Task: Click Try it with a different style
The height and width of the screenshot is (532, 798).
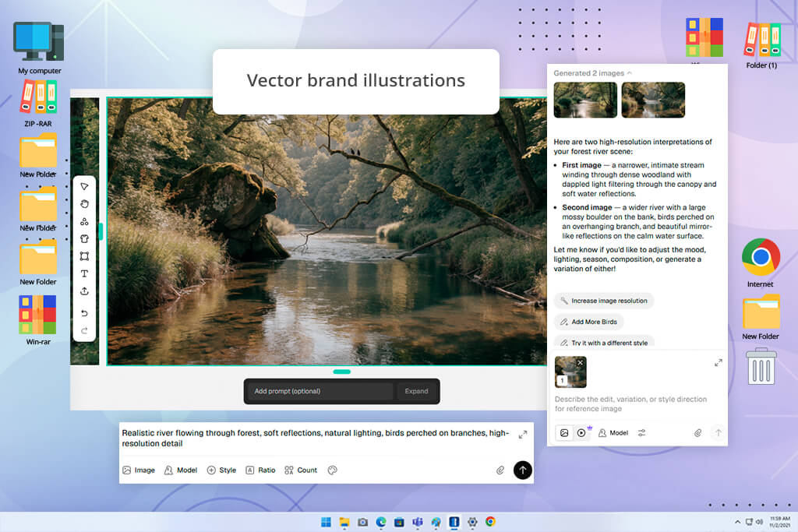Action: pos(604,342)
